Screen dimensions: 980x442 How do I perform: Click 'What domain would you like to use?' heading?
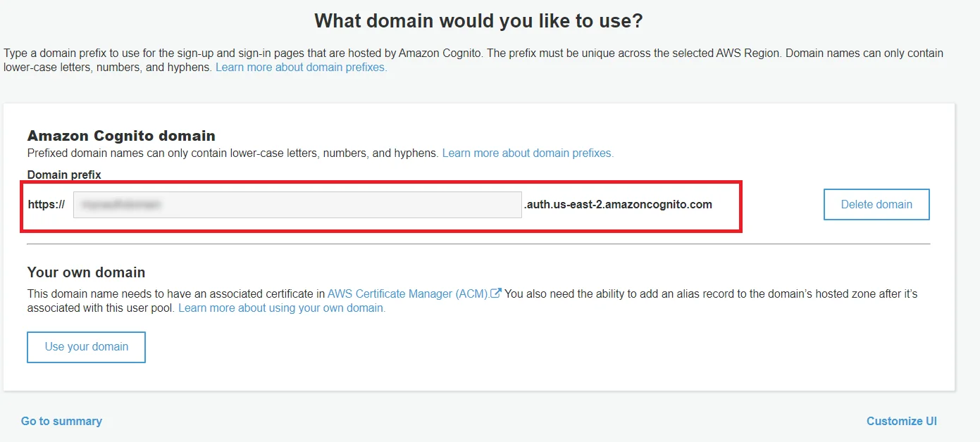478,20
